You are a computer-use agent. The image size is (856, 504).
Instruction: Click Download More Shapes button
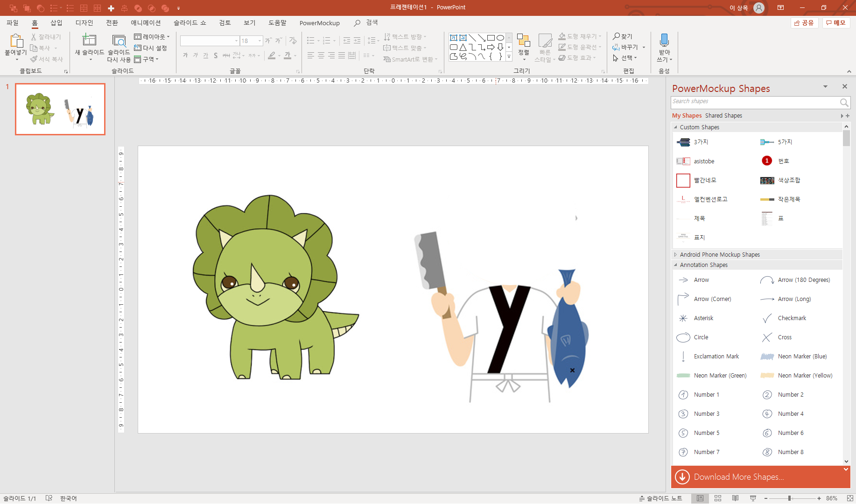761,476
